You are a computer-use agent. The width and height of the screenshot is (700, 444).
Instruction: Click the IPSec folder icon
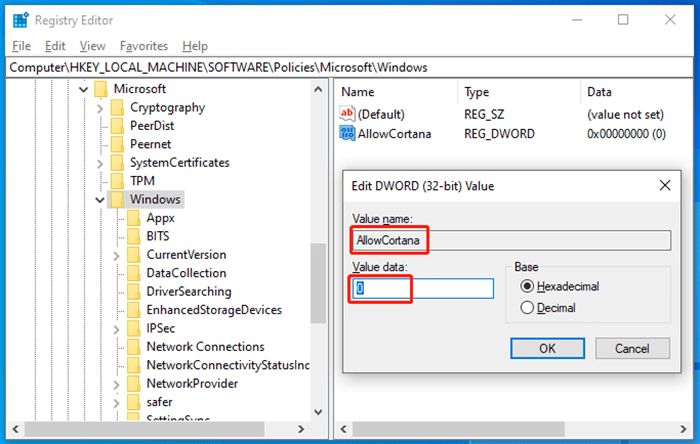tap(134, 328)
